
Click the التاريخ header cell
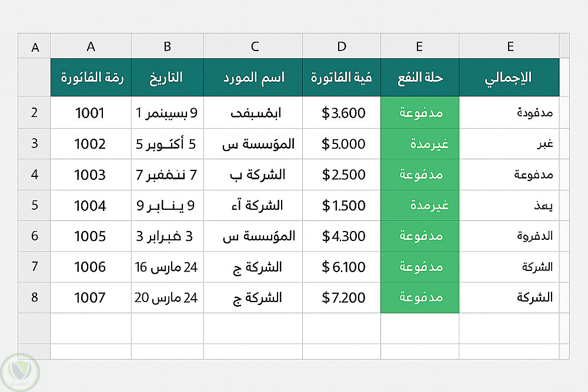click(168, 77)
